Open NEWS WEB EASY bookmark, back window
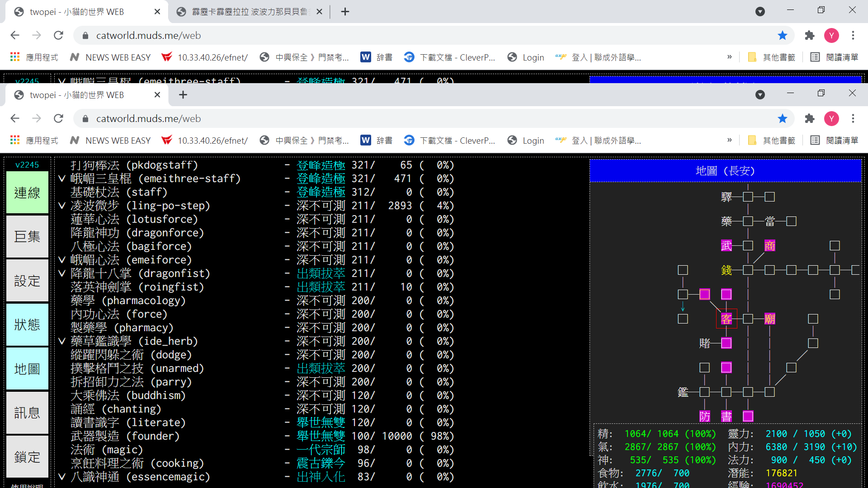 [110, 57]
